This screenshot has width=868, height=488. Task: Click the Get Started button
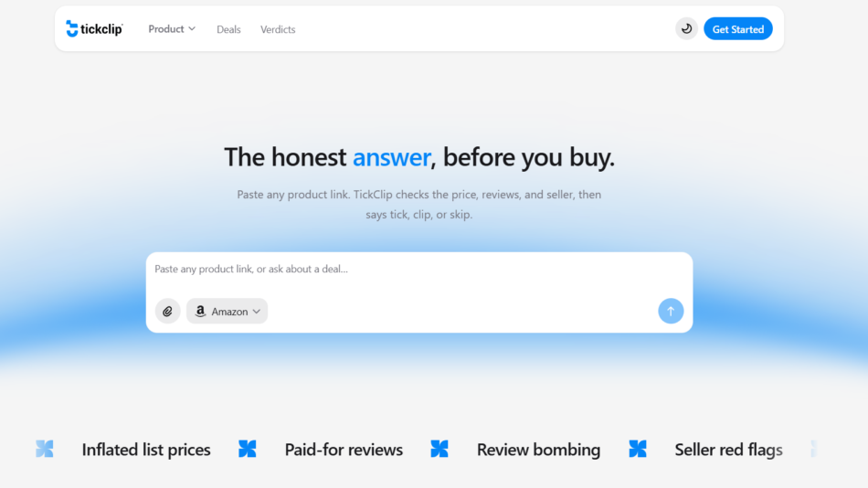738,29
